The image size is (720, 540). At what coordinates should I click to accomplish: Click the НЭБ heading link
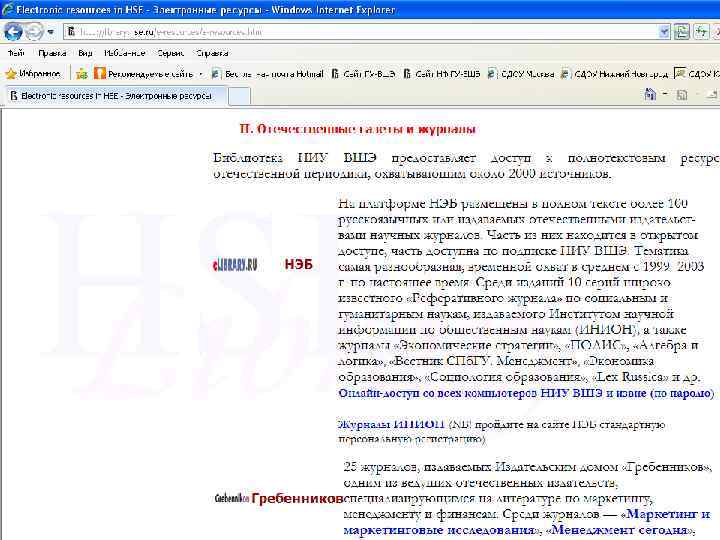tap(298, 264)
